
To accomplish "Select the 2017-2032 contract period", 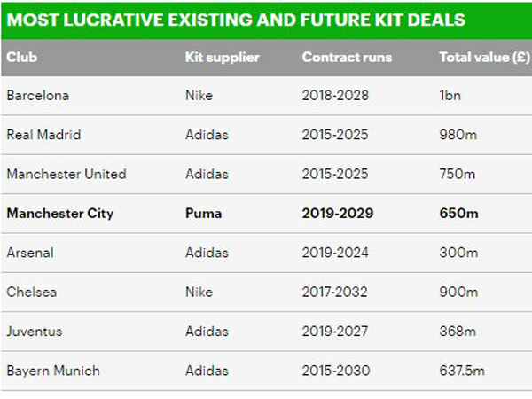I will (x=336, y=292).
